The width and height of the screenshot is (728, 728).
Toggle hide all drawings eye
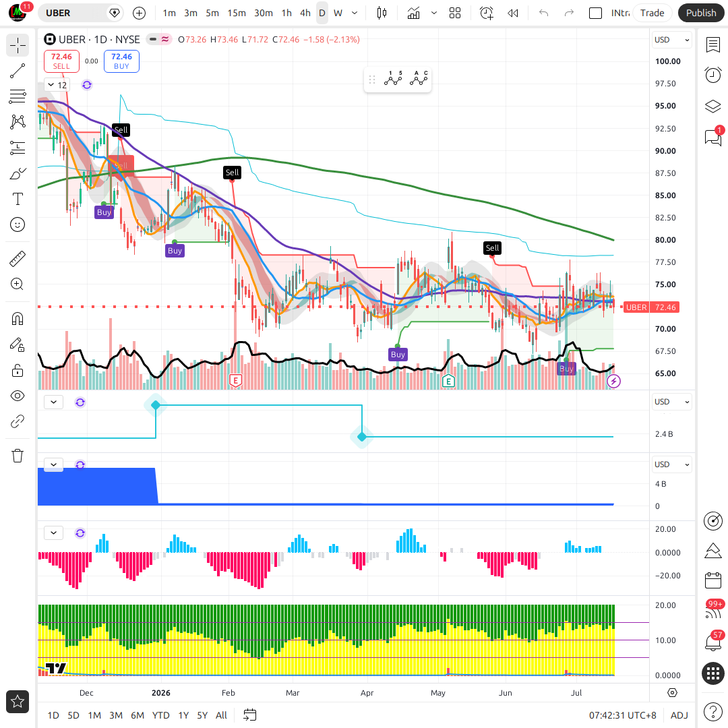(x=18, y=396)
